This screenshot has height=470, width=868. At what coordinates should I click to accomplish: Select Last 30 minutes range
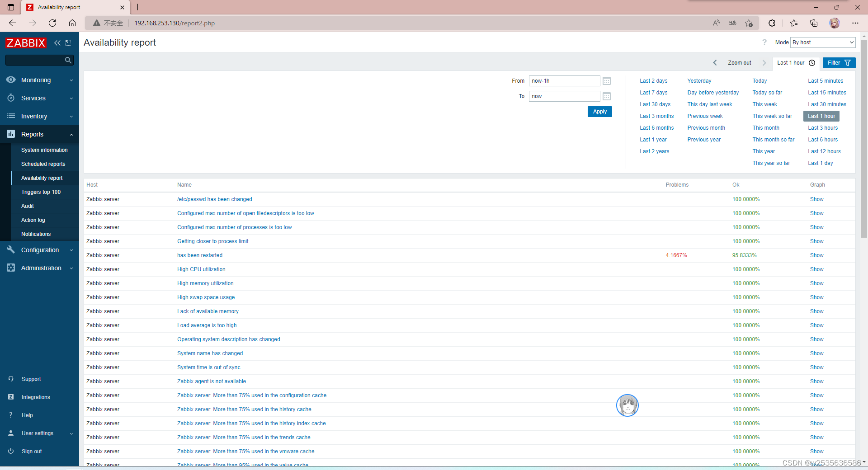click(x=827, y=104)
